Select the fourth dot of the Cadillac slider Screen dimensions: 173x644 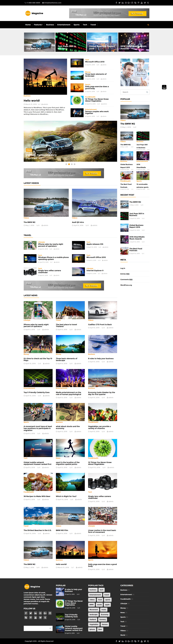tap(74, 164)
